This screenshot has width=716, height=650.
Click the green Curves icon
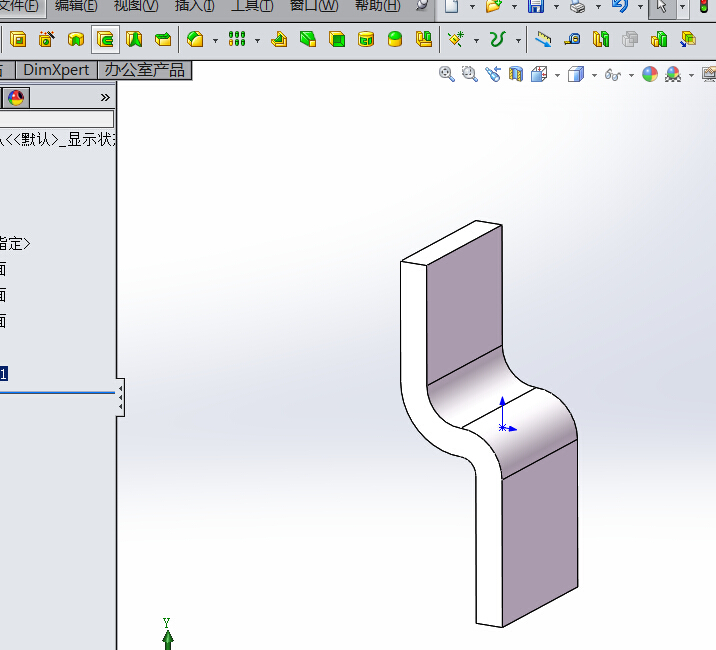497,39
